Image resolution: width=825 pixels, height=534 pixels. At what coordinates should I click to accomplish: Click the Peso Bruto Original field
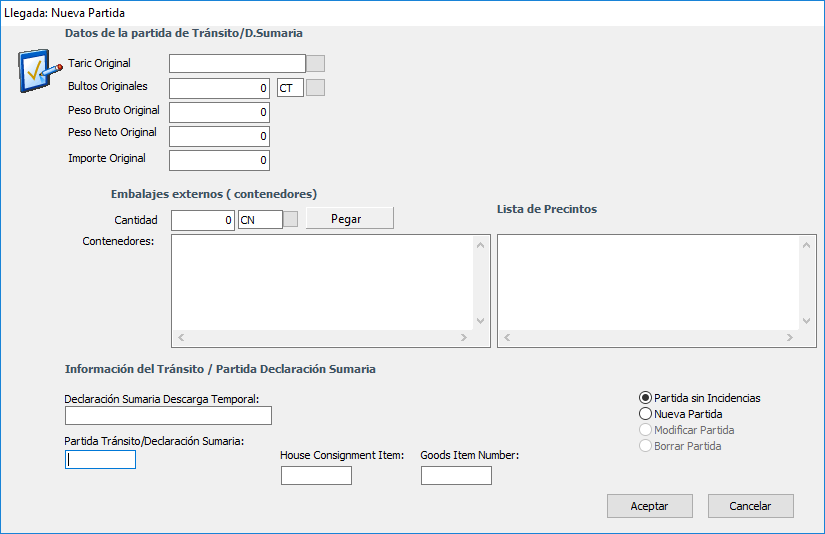point(219,112)
